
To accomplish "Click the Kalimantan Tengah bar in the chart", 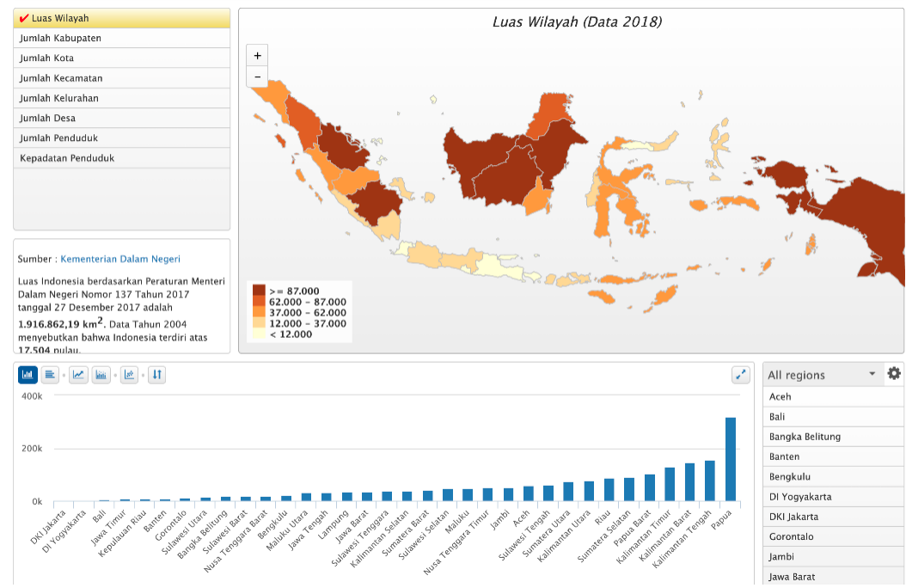I will pos(710,481).
